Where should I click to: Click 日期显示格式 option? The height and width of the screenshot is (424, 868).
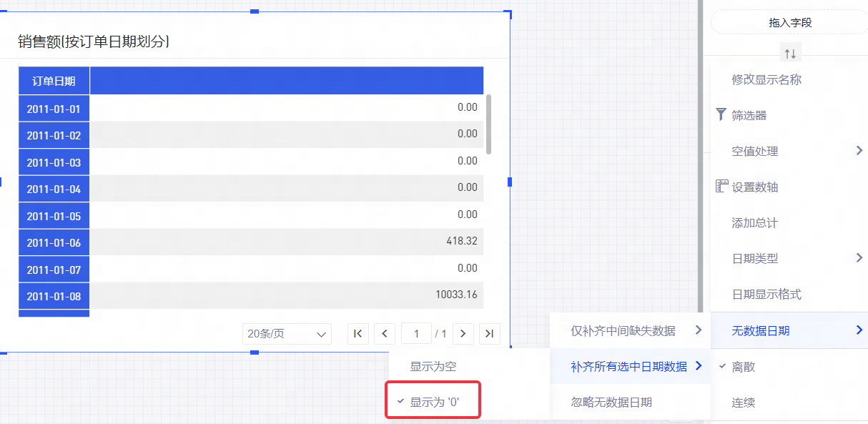pos(766,294)
